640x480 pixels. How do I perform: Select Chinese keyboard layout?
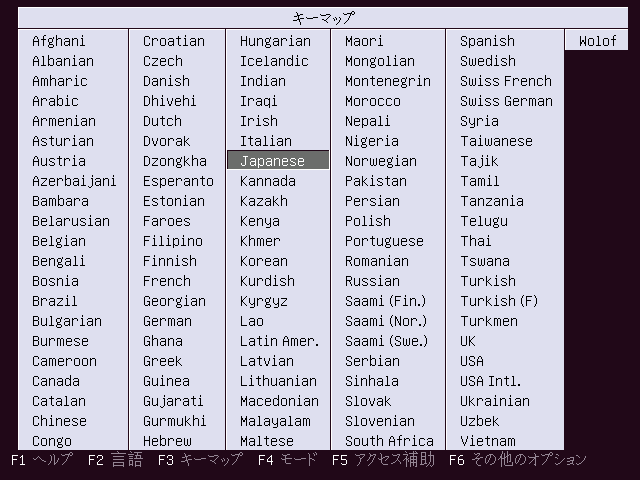pos(59,421)
